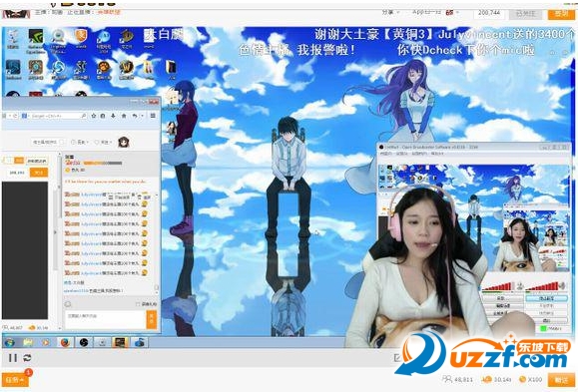Screen dimensions: 578x392
Task: Click the home icon in Firefox toolbar
Action: [124, 116]
